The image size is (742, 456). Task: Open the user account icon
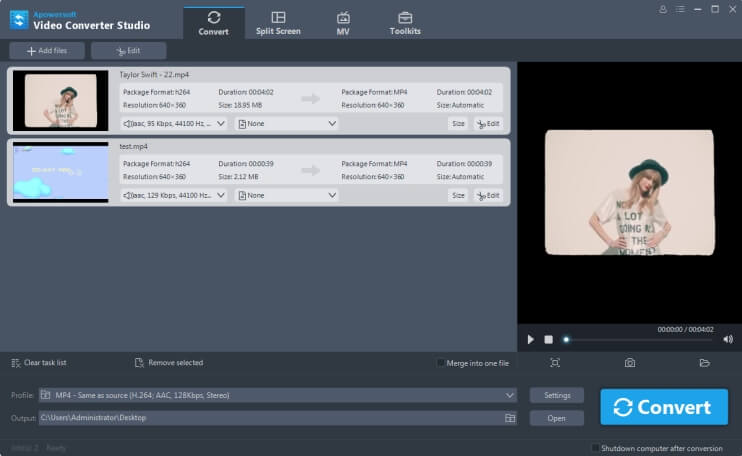pyautogui.click(x=663, y=9)
